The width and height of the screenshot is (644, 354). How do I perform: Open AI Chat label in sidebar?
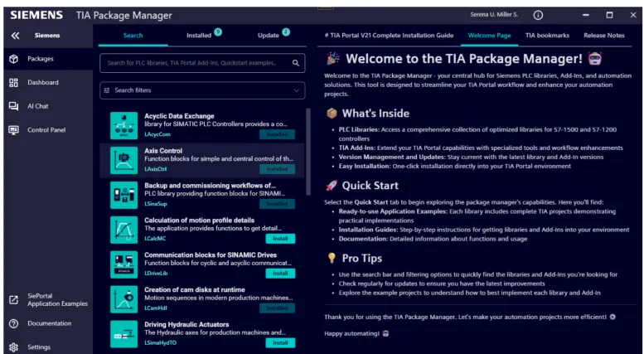(x=38, y=106)
